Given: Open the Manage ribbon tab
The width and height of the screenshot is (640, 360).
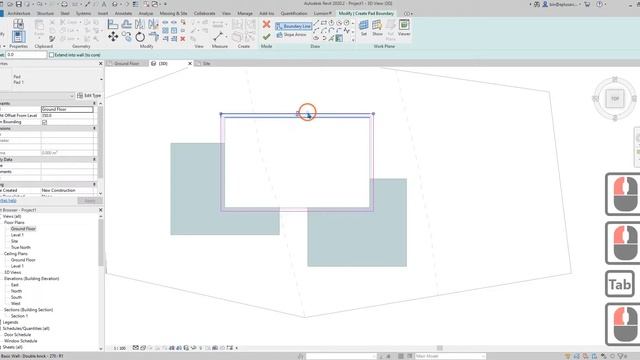Looking at the screenshot, I should 245,13.
